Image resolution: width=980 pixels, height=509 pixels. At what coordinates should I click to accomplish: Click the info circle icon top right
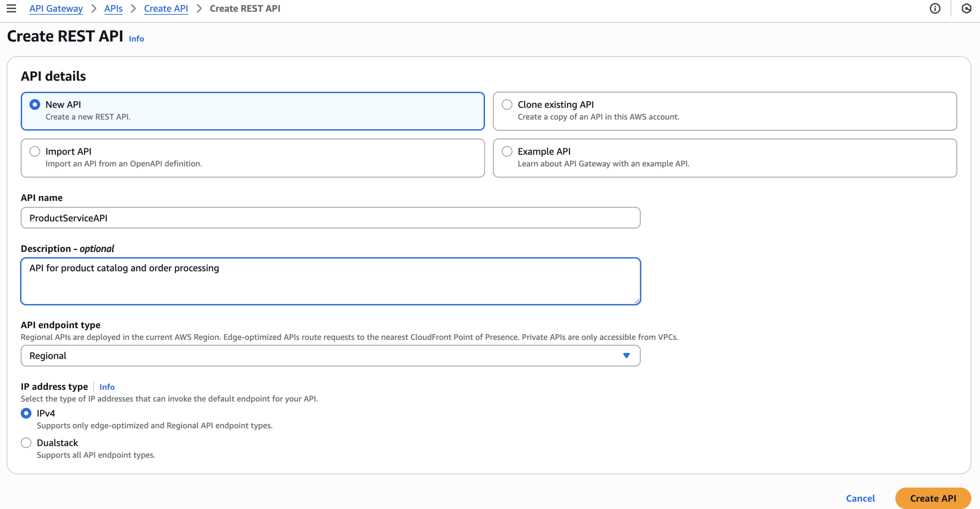point(935,9)
